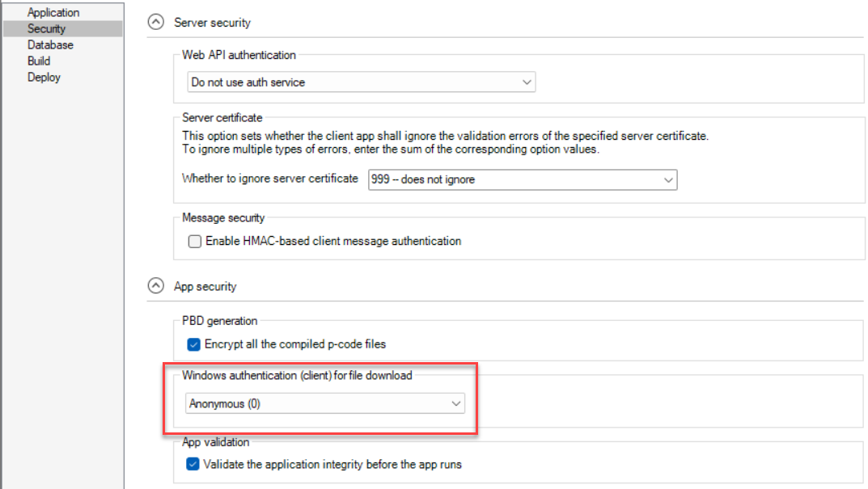This screenshot has width=868, height=489.
Task: Uncheck Encrypt all the compiled p-code files
Action: (x=194, y=344)
